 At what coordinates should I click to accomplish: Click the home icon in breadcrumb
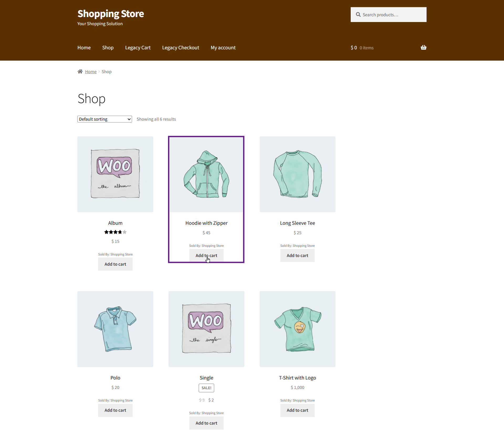80,72
